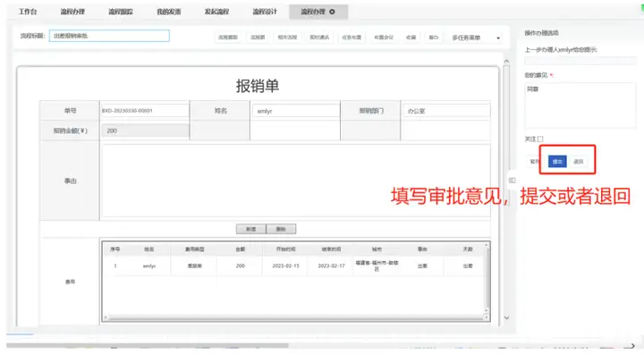This screenshot has width=644, height=354.
Task: Click the 即时通讯 toolbar button
Action: [x=319, y=38]
